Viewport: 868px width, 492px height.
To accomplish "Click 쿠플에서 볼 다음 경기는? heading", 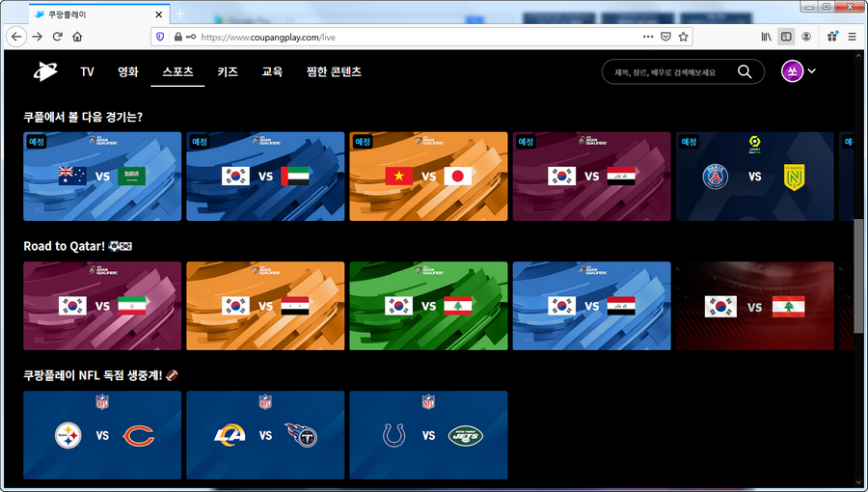I will (x=83, y=117).
